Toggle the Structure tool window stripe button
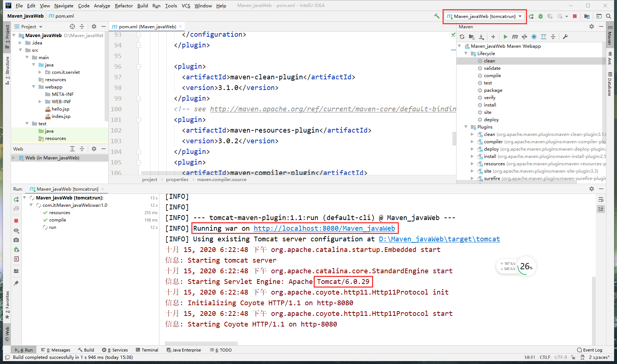This screenshot has height=364, width=617. click(7, 70)
